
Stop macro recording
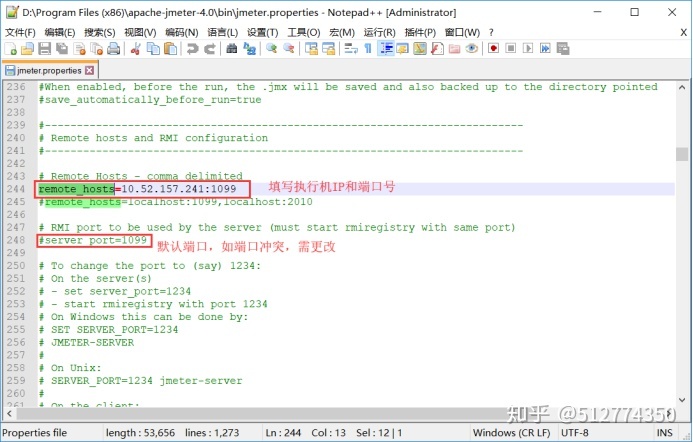coord(511,49)
